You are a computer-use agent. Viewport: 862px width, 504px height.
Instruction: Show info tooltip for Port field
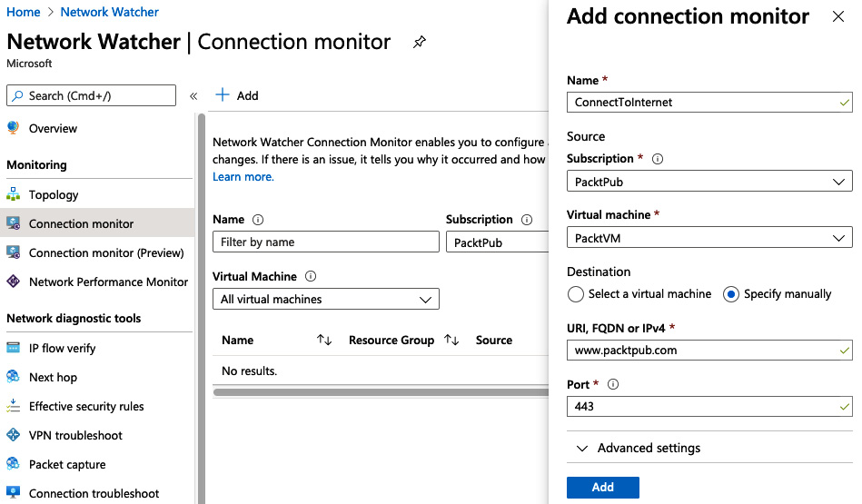[x=613, y=384]
